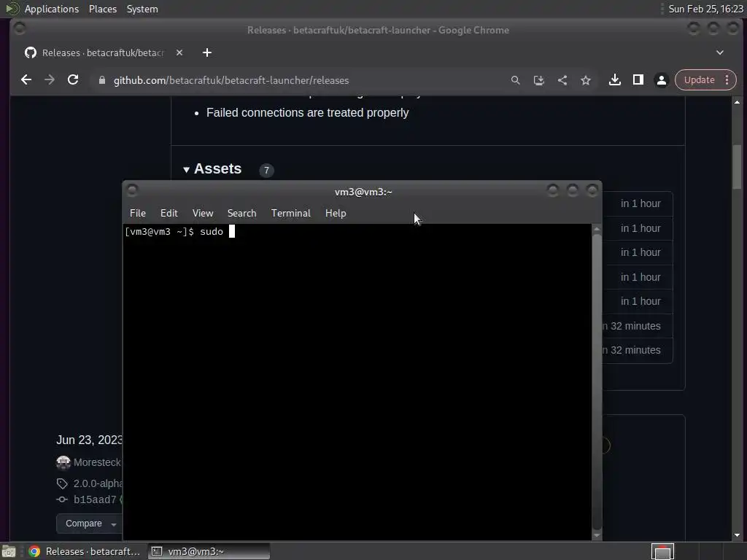Click terminal scrollbar up arrow
The height and width of the screenshot is (560, 747).
point(597,229)
